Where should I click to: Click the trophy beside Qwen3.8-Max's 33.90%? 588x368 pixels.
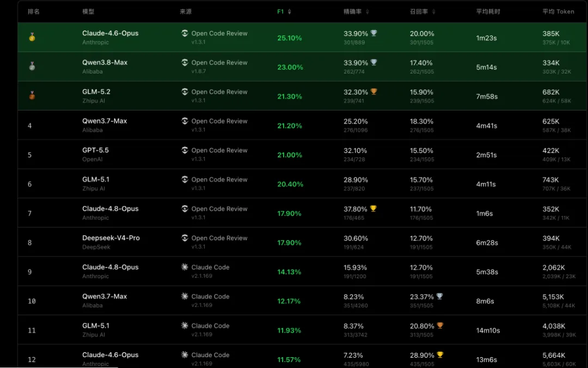374,62
